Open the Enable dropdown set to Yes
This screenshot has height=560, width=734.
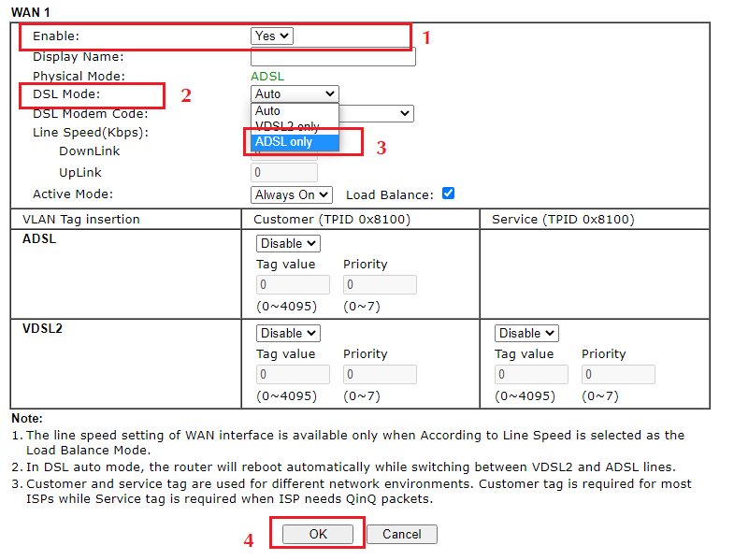[272, 36]
